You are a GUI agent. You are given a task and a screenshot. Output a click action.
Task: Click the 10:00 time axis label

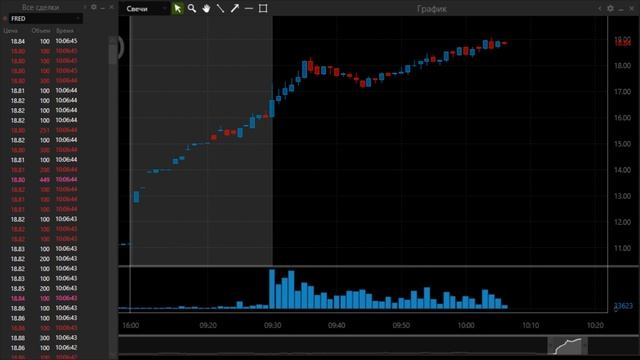tap(466, 325)
